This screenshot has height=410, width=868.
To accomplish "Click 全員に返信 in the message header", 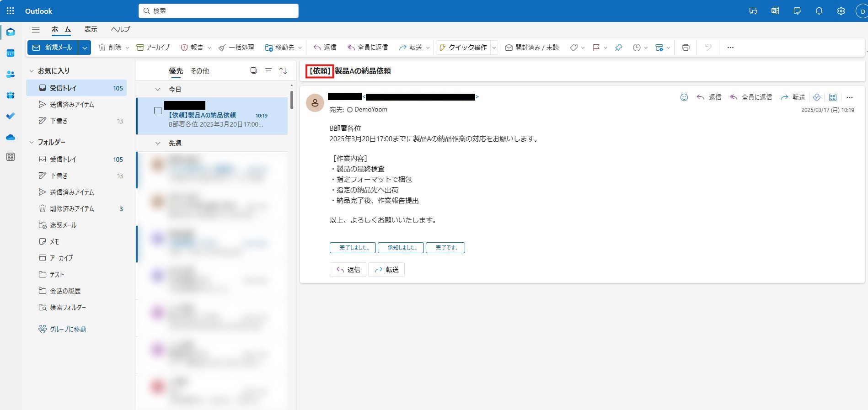I will tap(751, 97).
